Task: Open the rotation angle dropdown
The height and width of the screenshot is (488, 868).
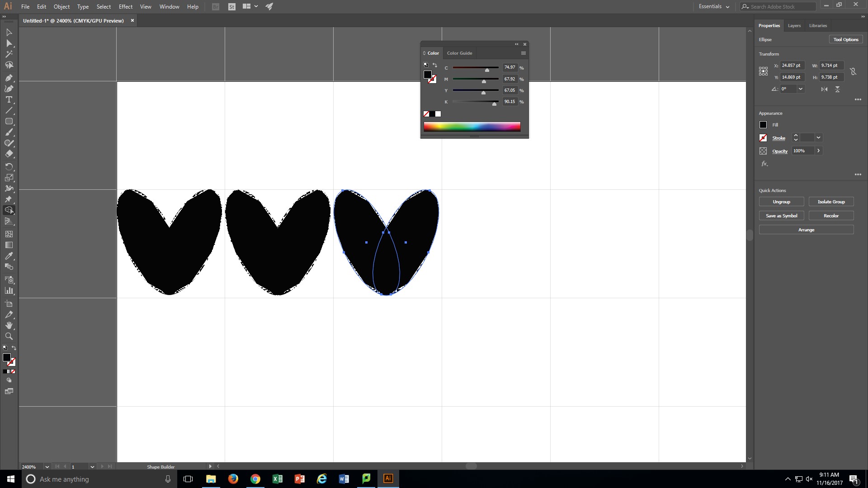Action: 801,89
